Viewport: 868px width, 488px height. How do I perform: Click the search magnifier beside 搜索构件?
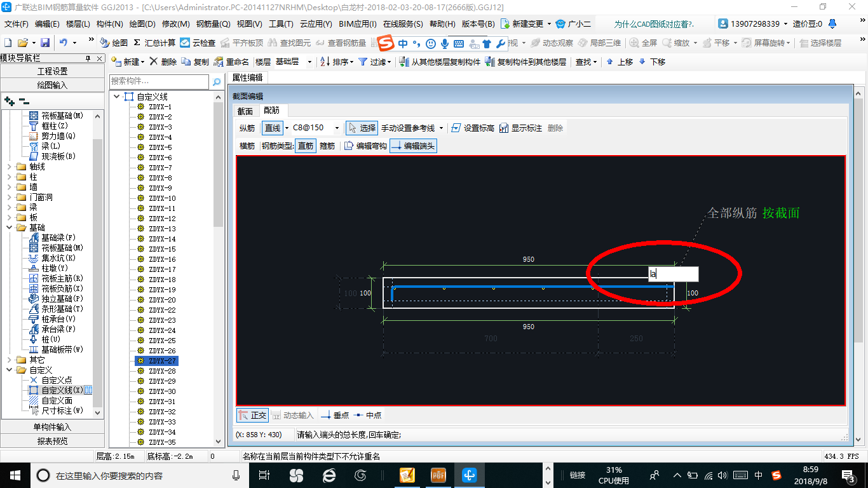[x=217, y=82]
